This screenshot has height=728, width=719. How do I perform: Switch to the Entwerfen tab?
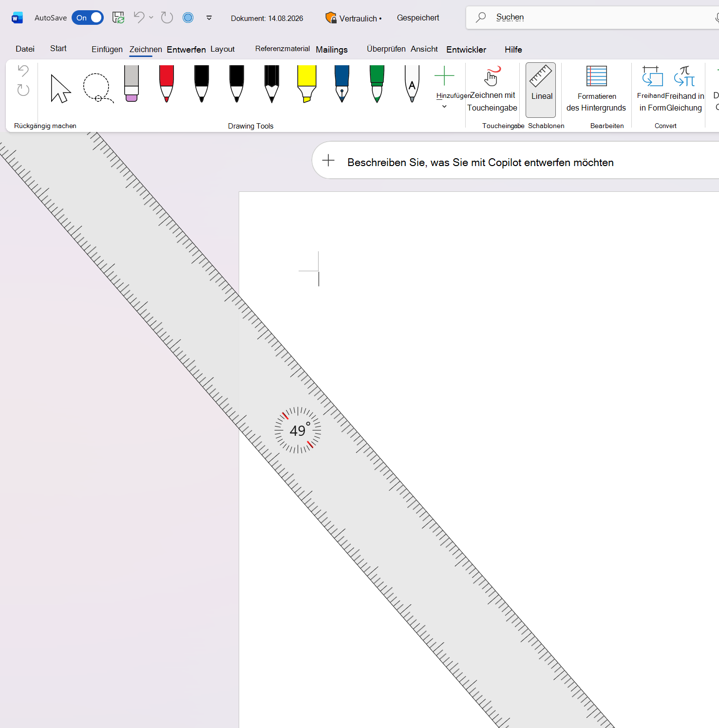click(x=186, y=49)
